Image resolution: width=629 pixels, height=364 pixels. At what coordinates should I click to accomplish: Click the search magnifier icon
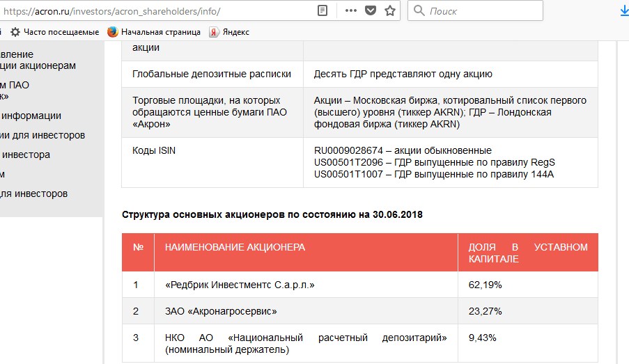(x=419, y=11)
